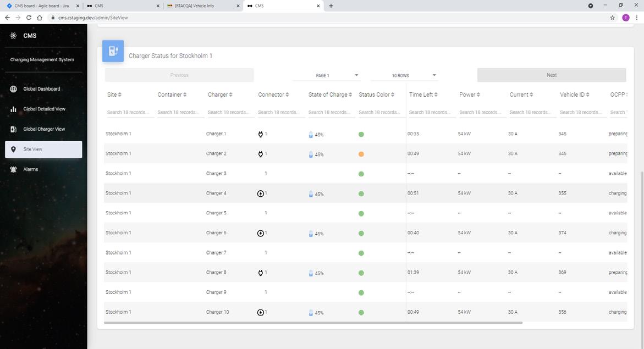Open the page number dropdown
644x349 pixels.
(337, 75)
